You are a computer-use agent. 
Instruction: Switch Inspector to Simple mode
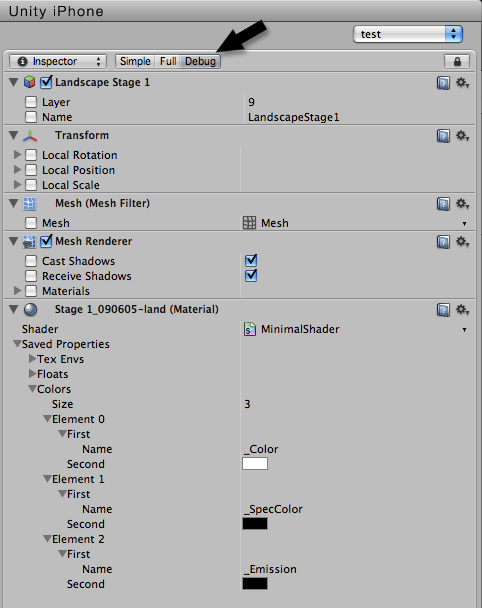[135, 61]
